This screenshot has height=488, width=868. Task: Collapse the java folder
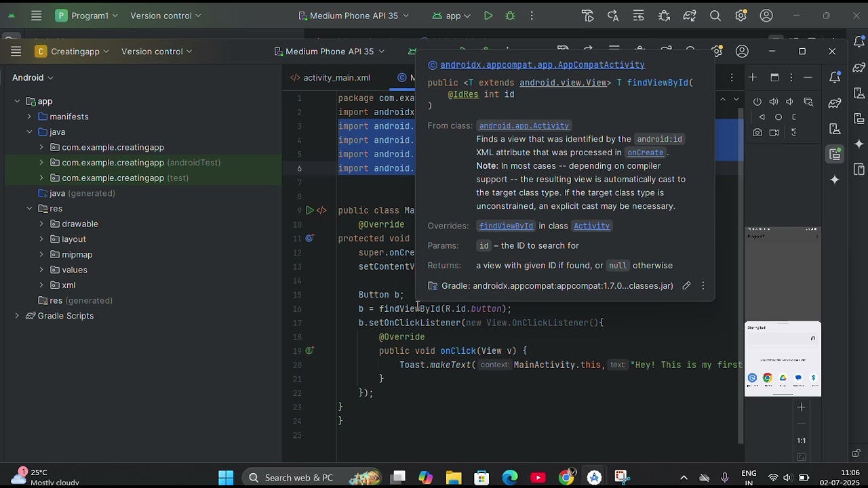pos(29,132)
